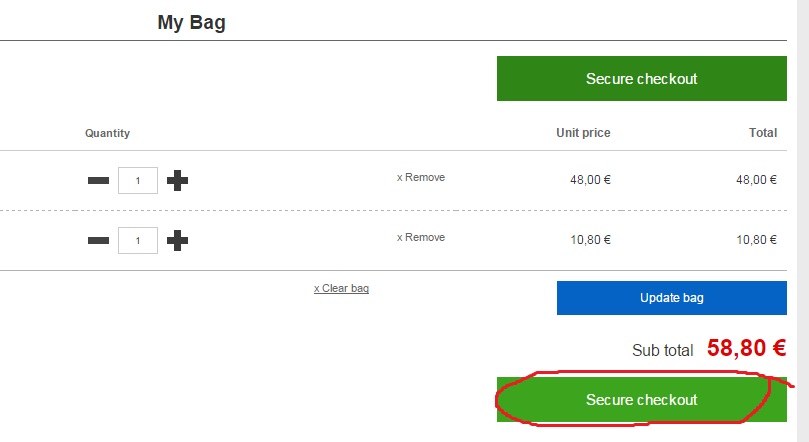Focus the quantity field of the second item

coord(138,241)
